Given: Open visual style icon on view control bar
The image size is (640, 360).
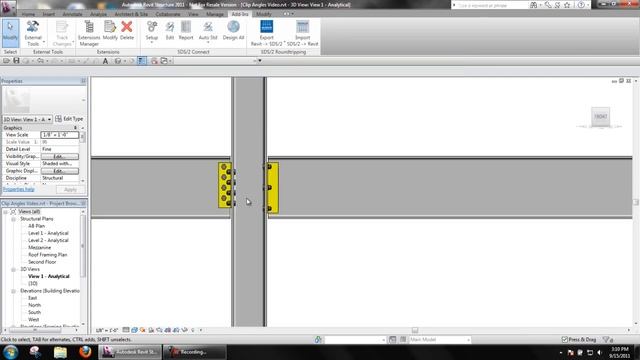Looking at the screenshot, I should (x=134, y=330).
